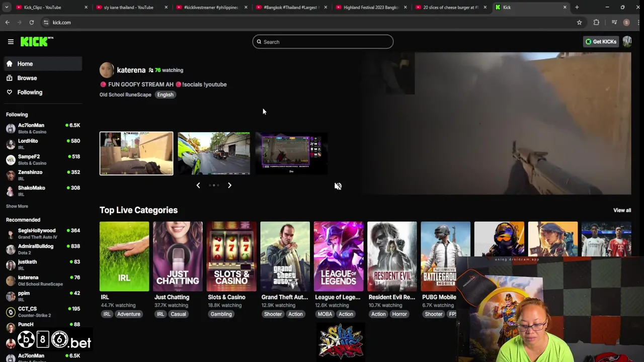This screenshot has height=362, width=644.
Task: Open the Just Chatting category card
Action: (x=178, y=256)
